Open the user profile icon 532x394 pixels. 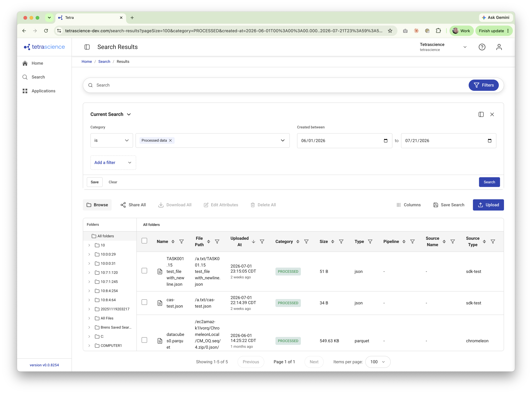(x=499, y=47)
